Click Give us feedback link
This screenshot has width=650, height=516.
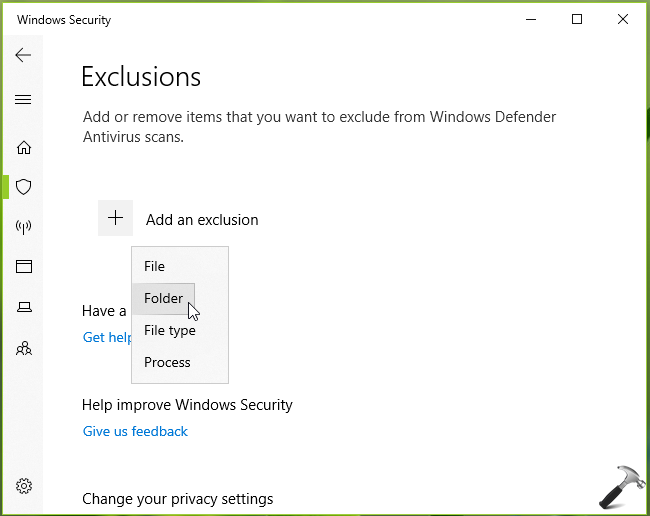click(x=135, y=431)
